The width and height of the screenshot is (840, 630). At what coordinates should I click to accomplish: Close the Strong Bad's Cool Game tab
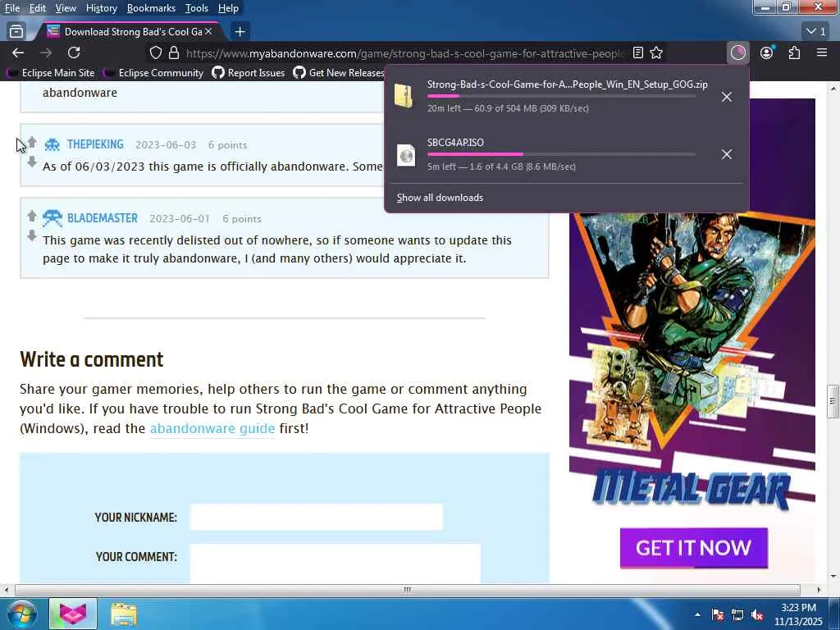[x=208, y=32]
